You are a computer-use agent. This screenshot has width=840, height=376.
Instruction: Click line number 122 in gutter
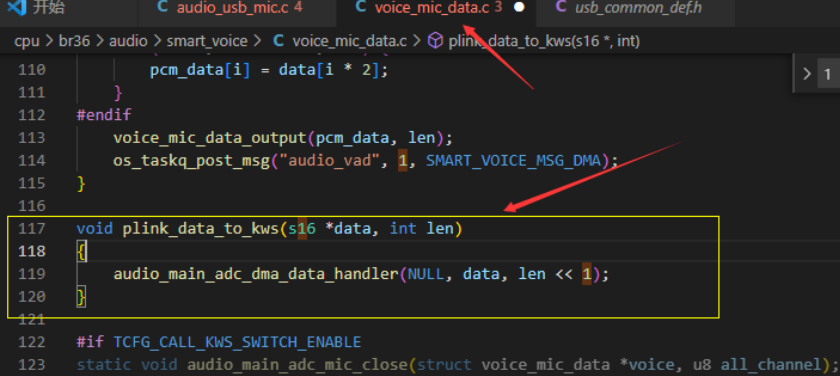pyautogui.click(x=32, y=342)
